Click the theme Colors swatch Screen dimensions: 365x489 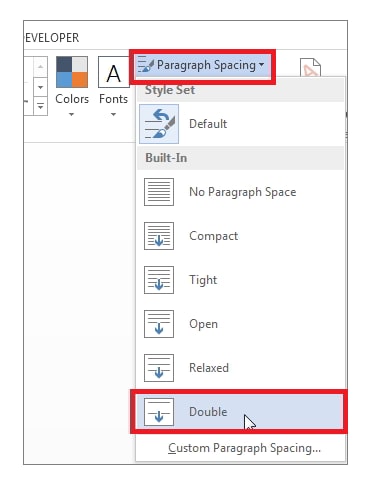[x=72, y=72]
